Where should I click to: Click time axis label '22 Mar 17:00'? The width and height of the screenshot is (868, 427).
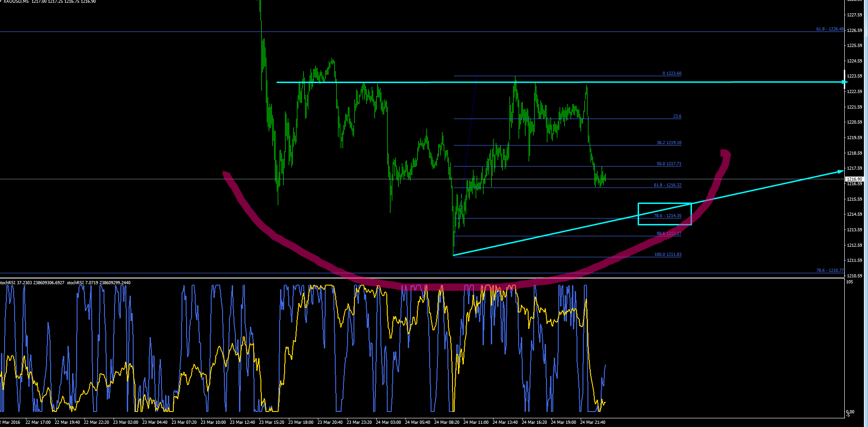pos(38,422)
